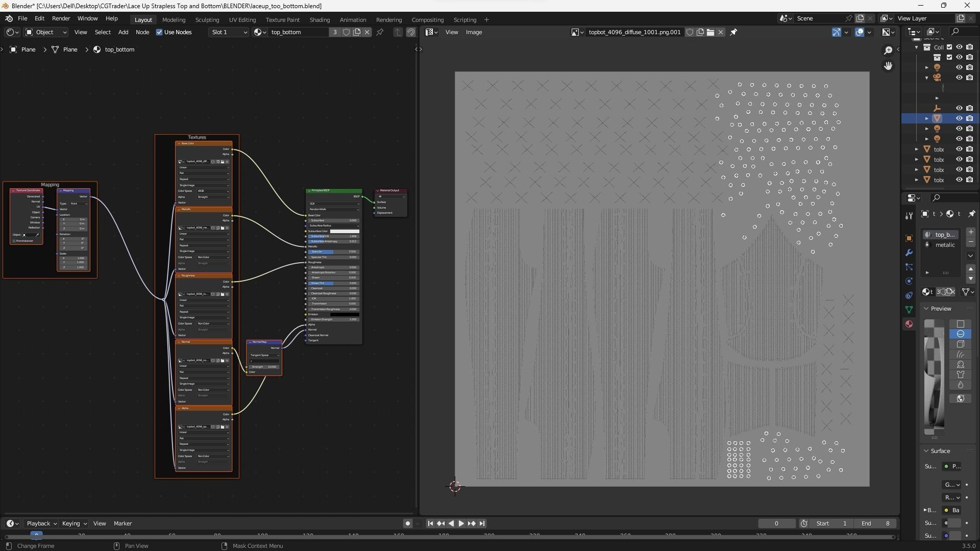This screenshot has width=980, height=551.
Task: Open the Object Data properties tab
Action: click(x=909, y=310)
